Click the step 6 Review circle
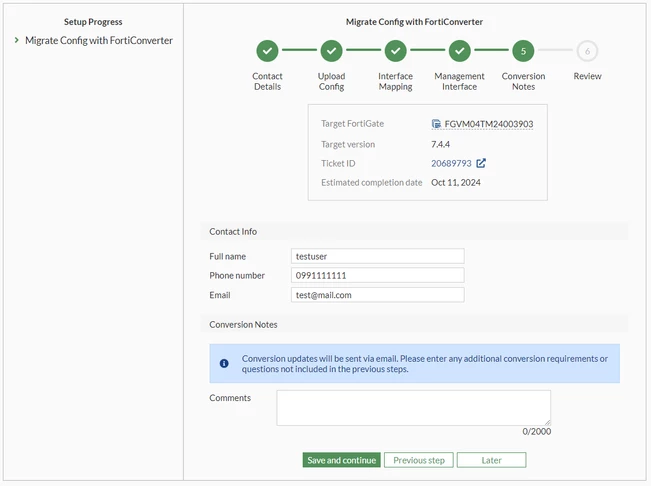Image resolution: width=651 pixels, height=486 pixels. [587, 51]
